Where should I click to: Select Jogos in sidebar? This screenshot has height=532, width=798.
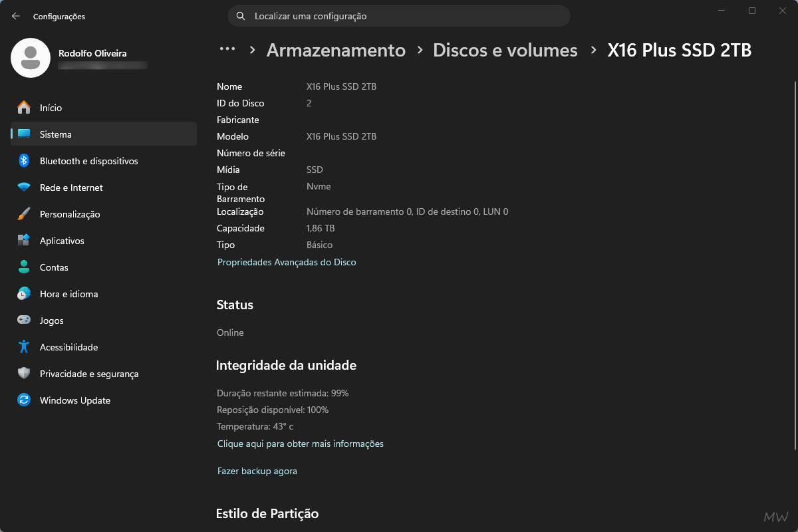104,321
